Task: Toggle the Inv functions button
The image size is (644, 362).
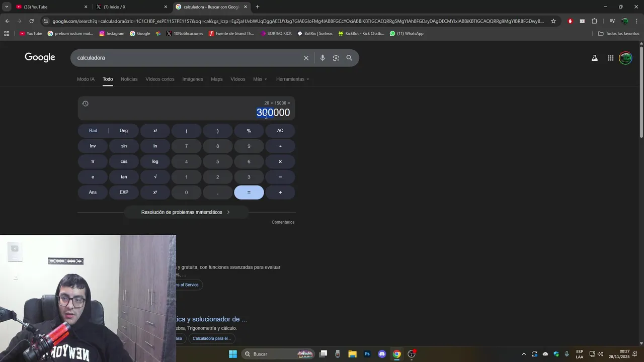Action: [x=93, y=146]
